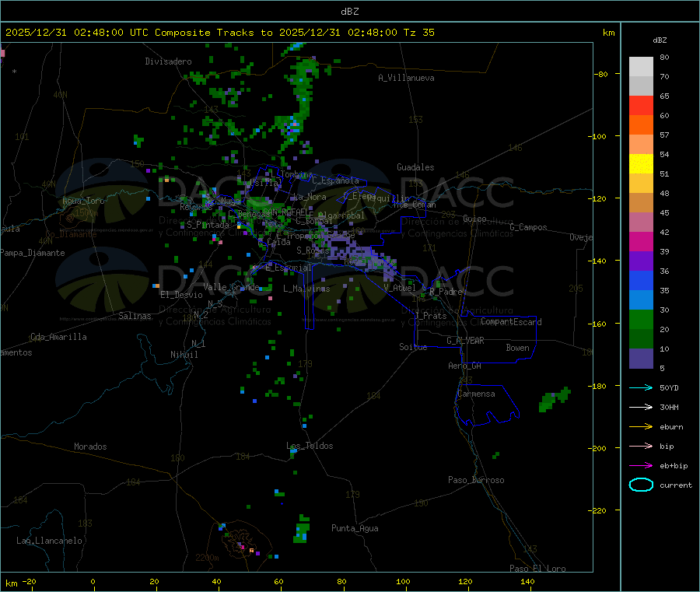
Task: Click the green echo cell beside Punta_Agua
Action: coord(302,530)
